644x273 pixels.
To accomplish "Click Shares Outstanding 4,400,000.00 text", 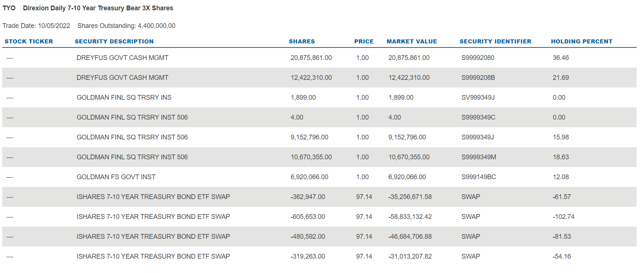I will click(x=126, y=26).
